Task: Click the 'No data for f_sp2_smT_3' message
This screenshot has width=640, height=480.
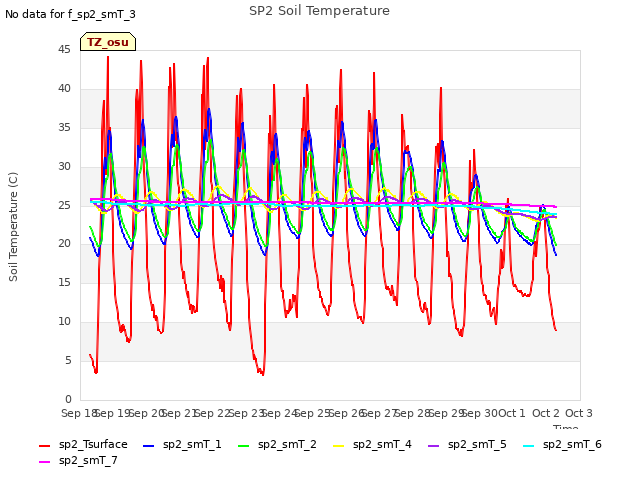Action: (x=70, y=14)
